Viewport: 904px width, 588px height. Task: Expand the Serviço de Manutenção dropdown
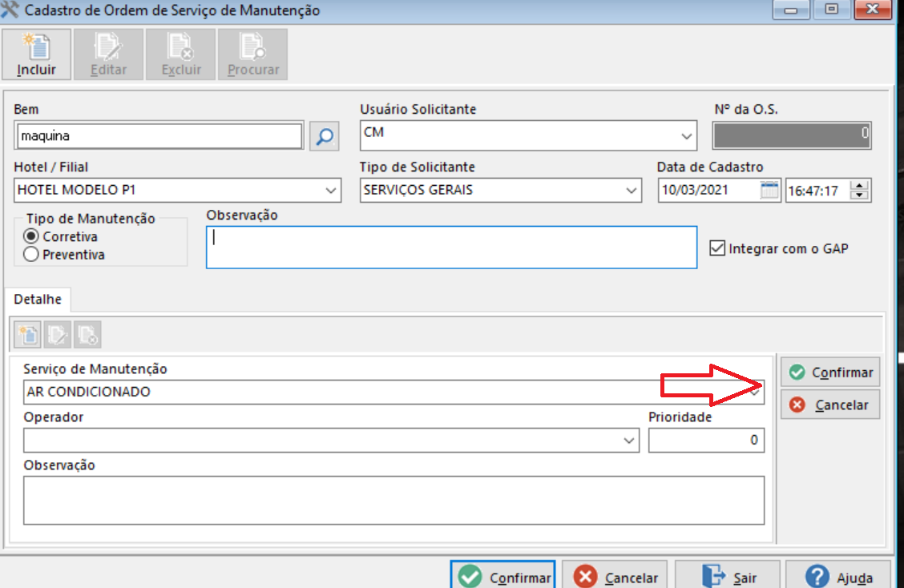coord(755,392)
